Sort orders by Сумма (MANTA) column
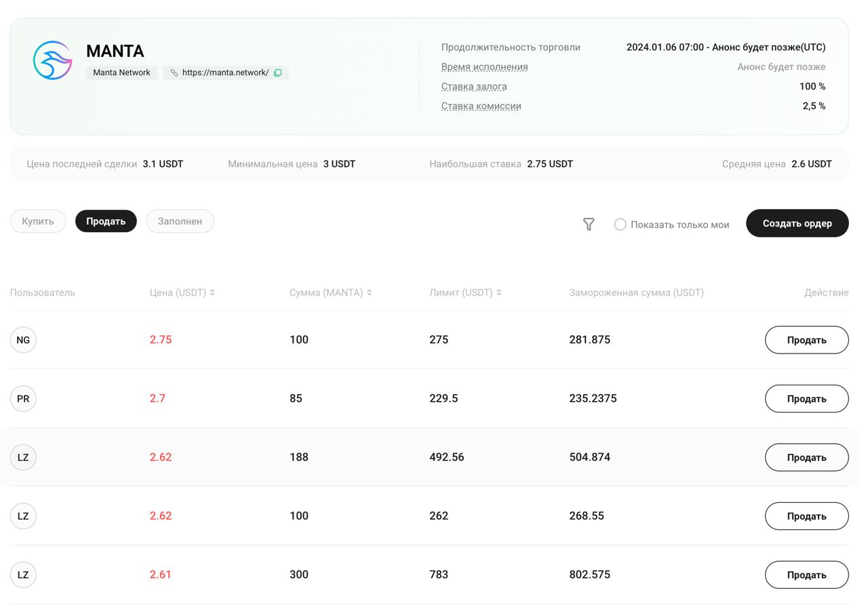Screen dimensions: 868x612 click(369, 292)
